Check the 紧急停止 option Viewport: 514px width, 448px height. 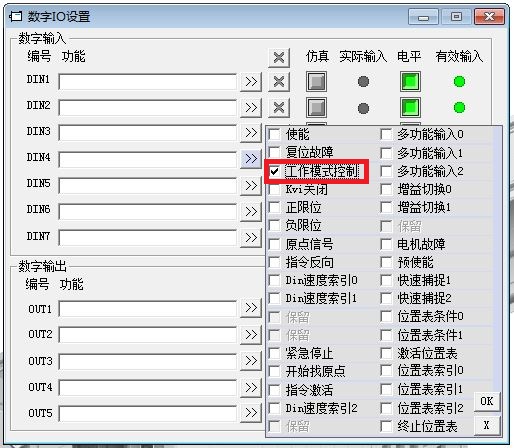(x=275, y=353)
